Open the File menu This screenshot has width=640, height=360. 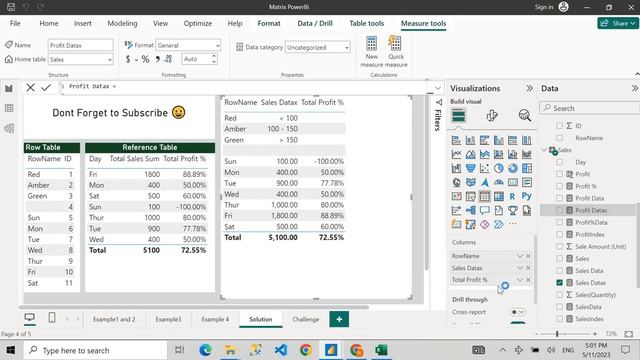point(15,23)
